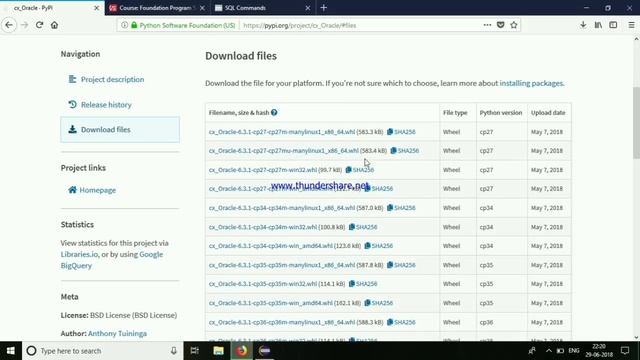Switch to Course: Foundation Program tab
The width and height of the screenshot is (640, 360).
(155, 8)
